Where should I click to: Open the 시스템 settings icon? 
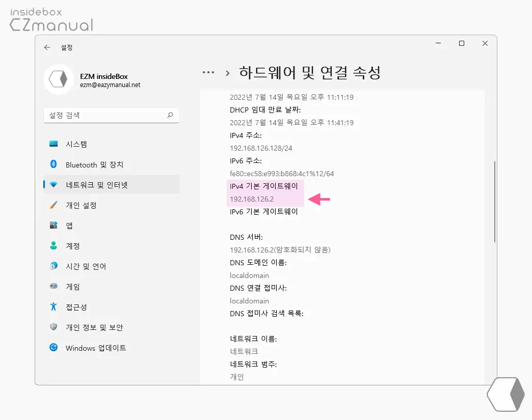pos(54,144)
